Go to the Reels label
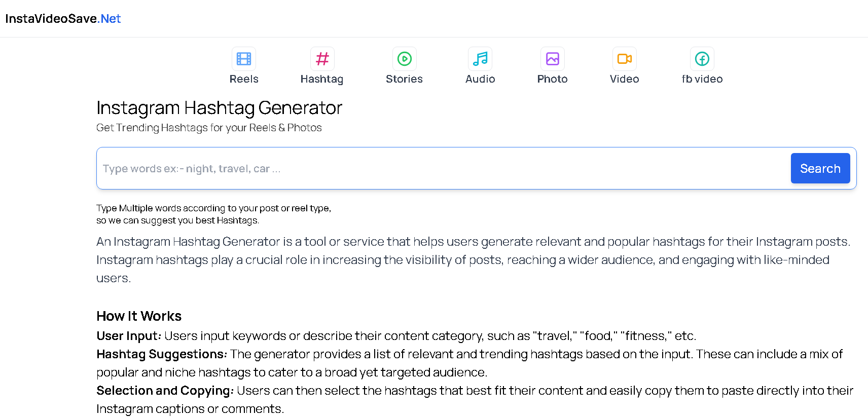This screenshot has height=417, width=868. coord(244,79)
